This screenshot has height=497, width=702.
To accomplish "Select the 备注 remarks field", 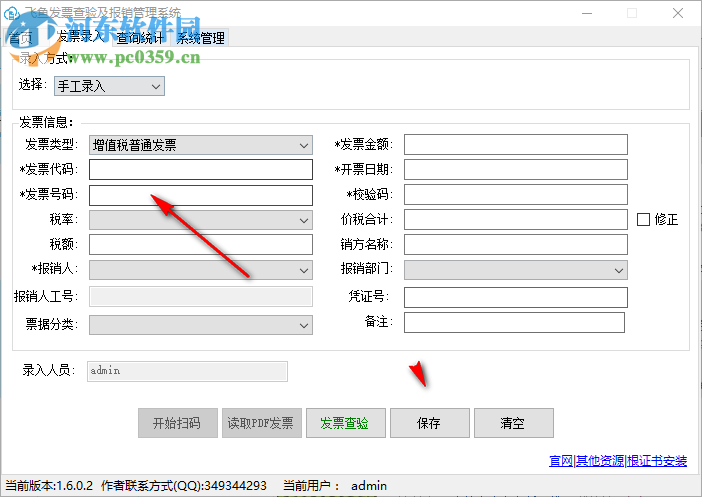I will (x=514, y=322).
